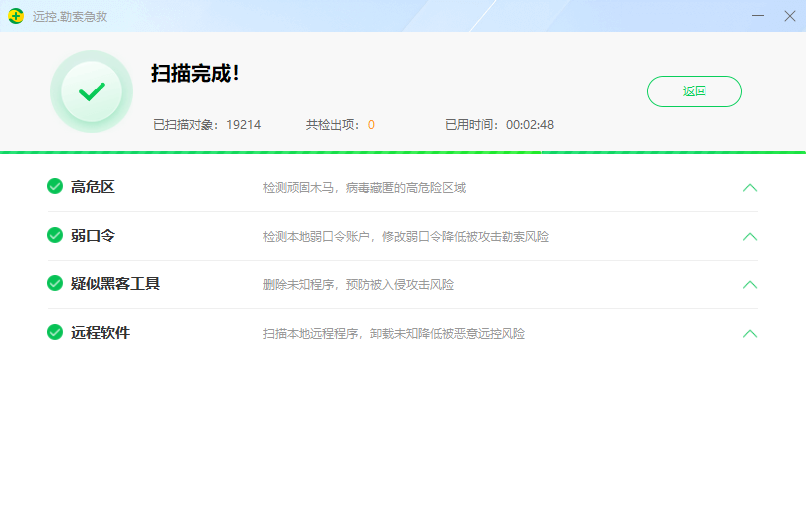Click the green check icon beside 疑似黑客工具

(55, 283)
